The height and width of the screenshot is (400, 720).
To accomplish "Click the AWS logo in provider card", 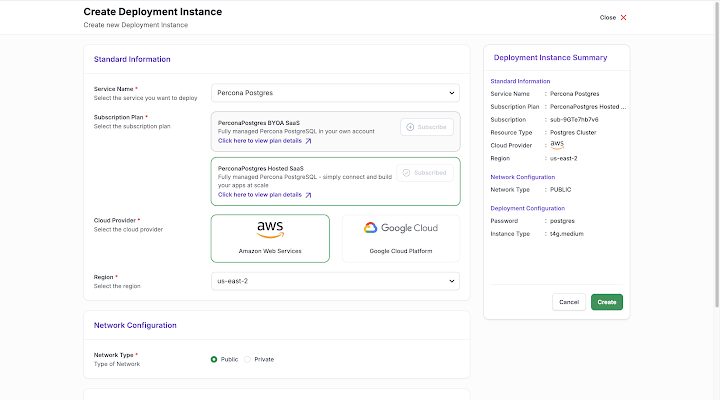I will (x=270, y=230).
